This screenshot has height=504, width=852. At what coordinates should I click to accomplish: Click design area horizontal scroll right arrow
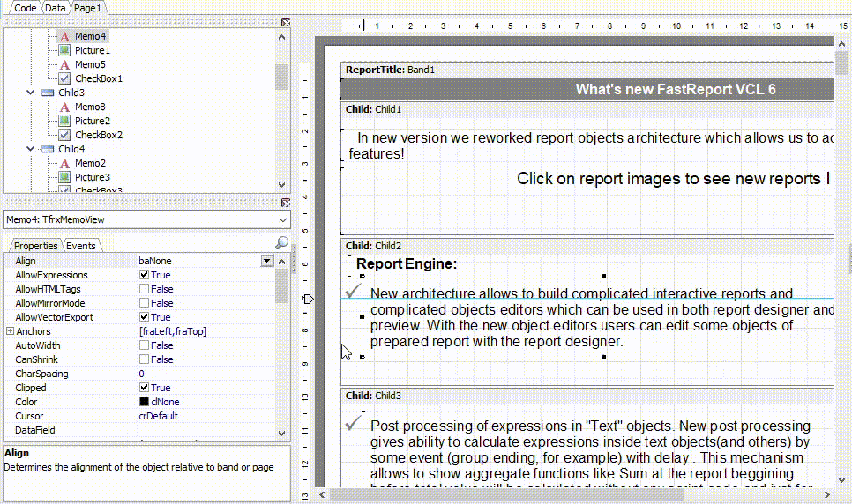[827, 495]
